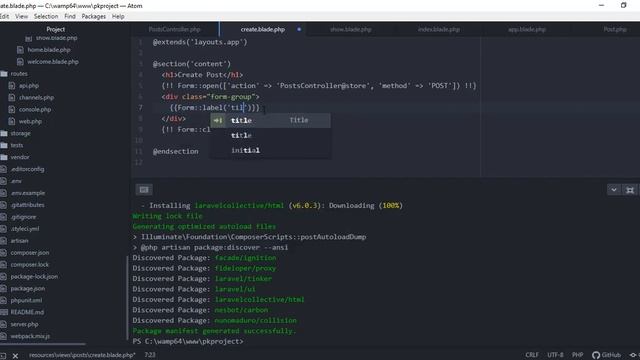Click the README.md book icon
This screenshot has height=360, width=640.
pyautogui.click(x=4, y=312)
